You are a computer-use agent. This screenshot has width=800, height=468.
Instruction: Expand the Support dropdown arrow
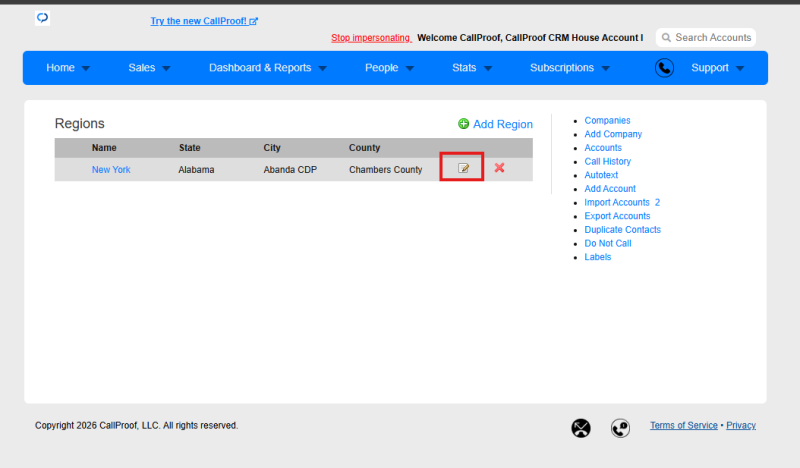[740, 68]
